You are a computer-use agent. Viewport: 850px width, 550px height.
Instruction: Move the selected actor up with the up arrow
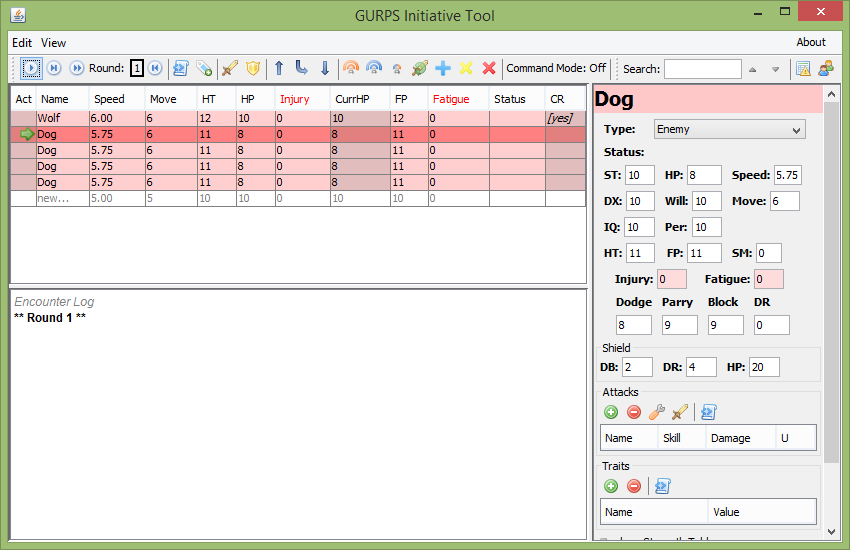(x=279, y=68)
